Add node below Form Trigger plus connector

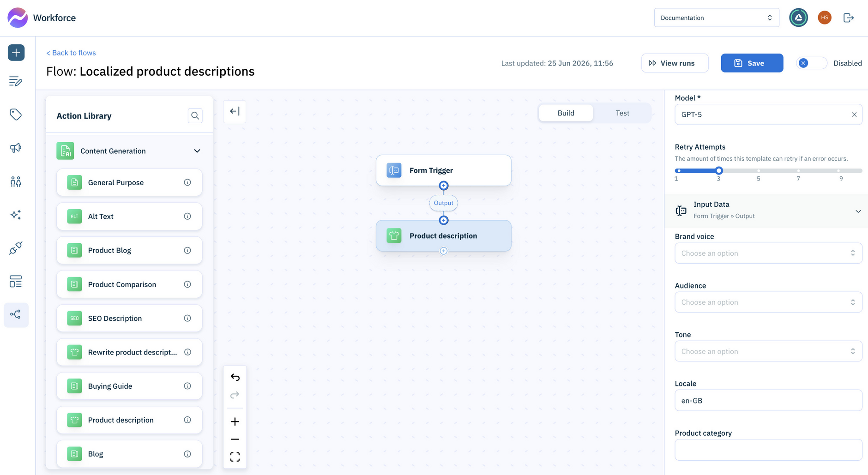point(444,186)
